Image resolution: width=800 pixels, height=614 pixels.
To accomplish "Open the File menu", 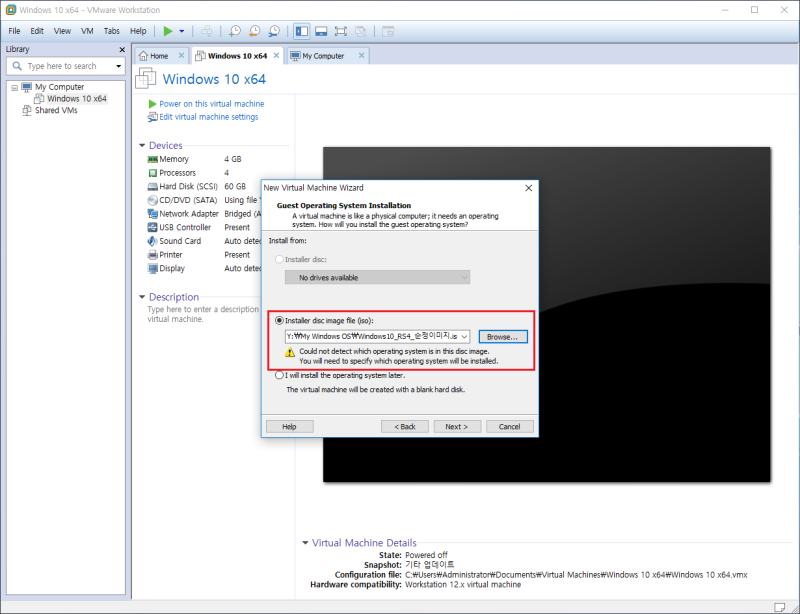I will click(x=14, y=31).
